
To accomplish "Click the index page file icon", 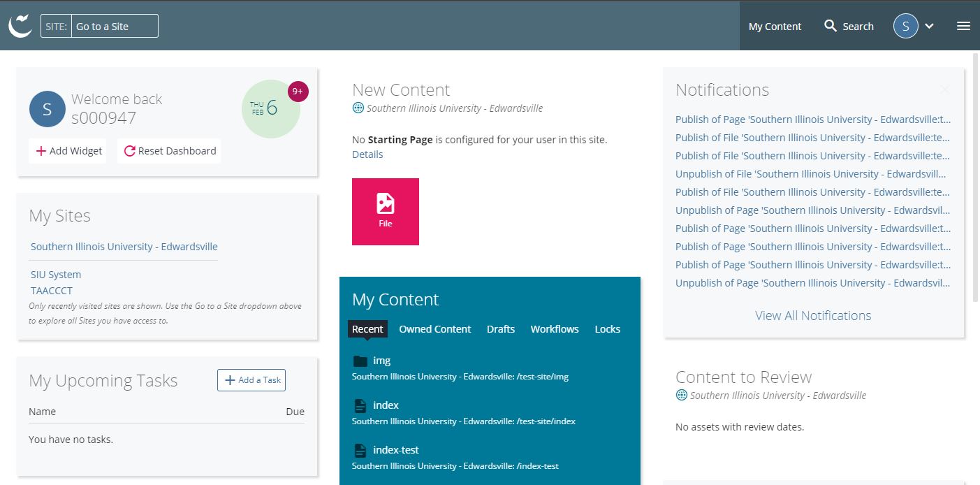I will pyautogui.click(x=360, y=405).
